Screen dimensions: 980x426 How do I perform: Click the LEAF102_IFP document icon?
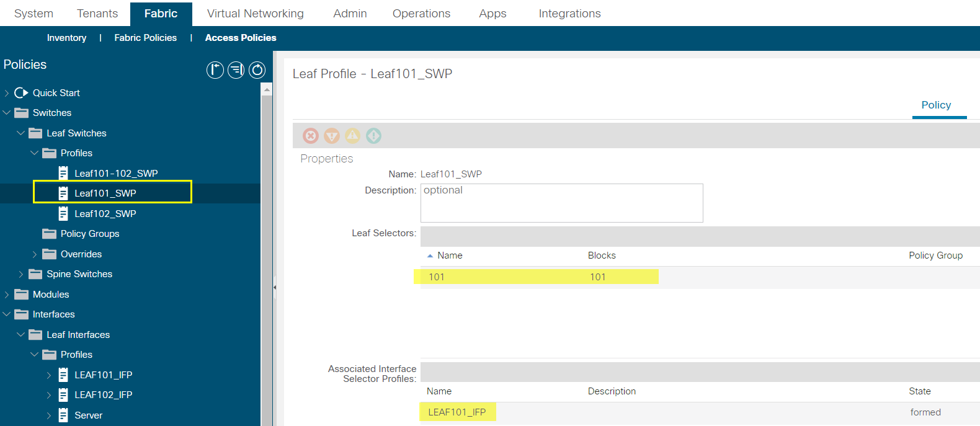pos(63,394)
